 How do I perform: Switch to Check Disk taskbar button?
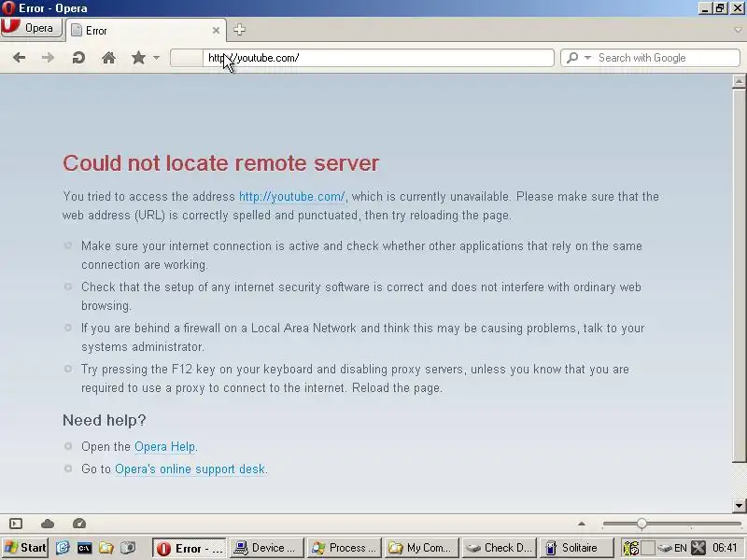[x=499, y=548]
